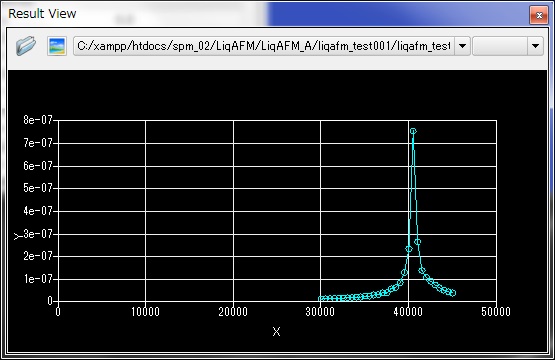Expand the file path dropdown arrow

pos(462,46)
